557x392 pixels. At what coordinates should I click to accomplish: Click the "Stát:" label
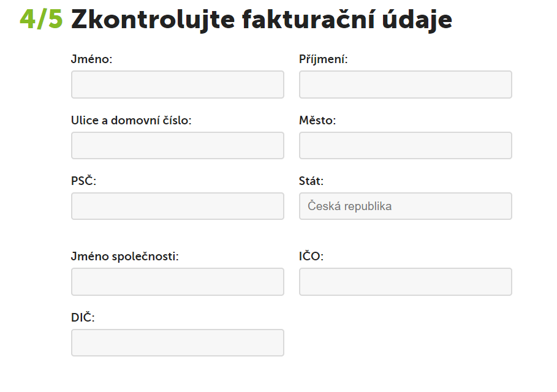coord(311,181)
